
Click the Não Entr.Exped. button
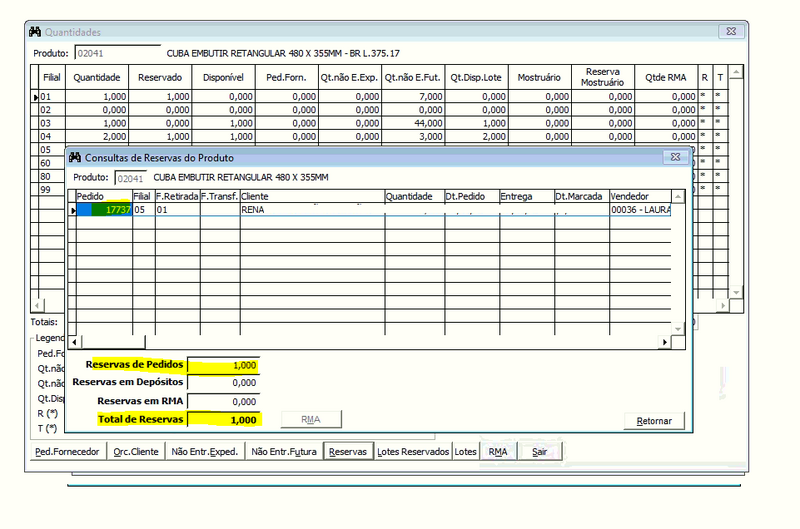[205, 451]
